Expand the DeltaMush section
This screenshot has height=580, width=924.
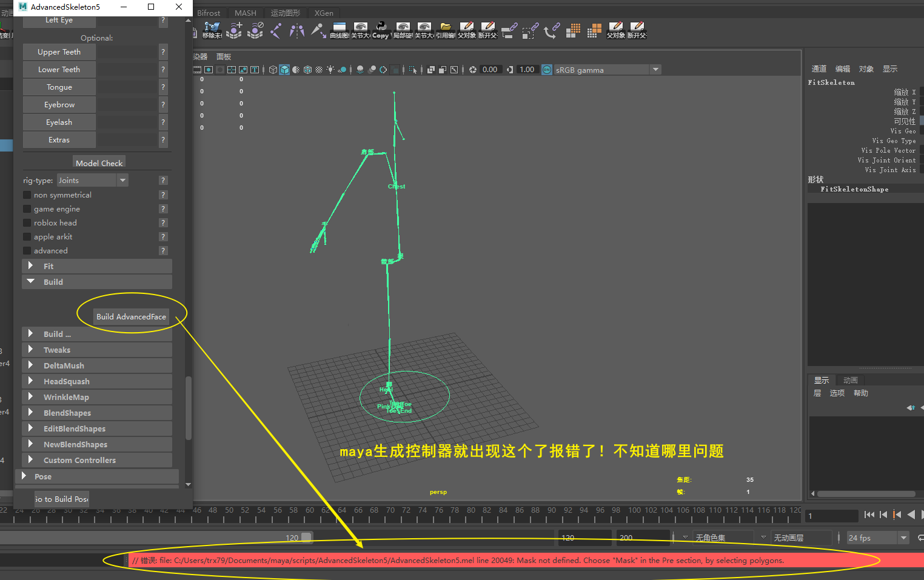[97, 365]
